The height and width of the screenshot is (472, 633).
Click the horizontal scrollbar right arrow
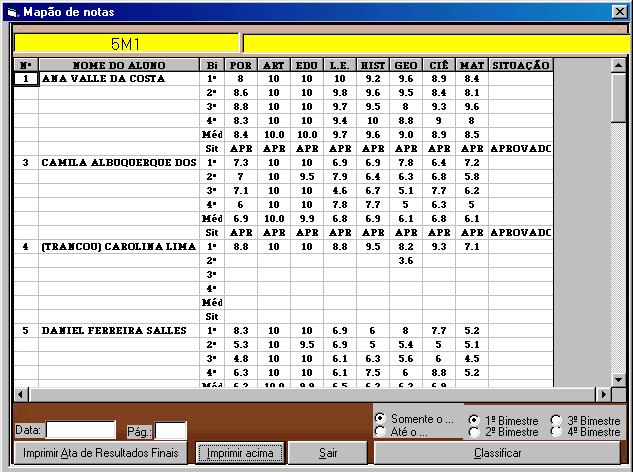click(603, 394)
